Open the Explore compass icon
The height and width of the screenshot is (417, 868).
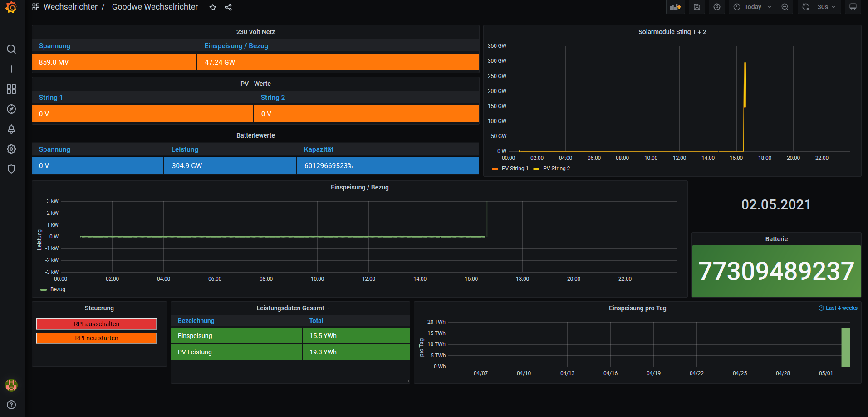tap(11, 109)
